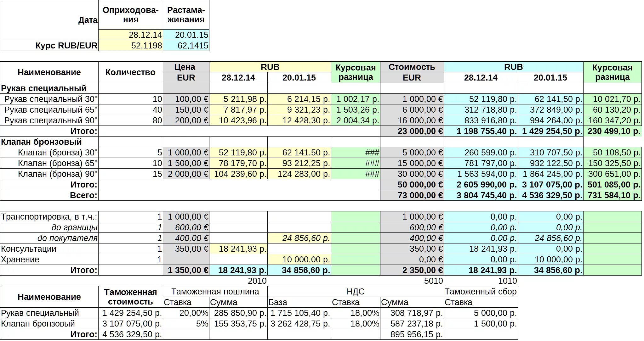Click grand total cell 73 000,00 €

[x=412, y=195]
